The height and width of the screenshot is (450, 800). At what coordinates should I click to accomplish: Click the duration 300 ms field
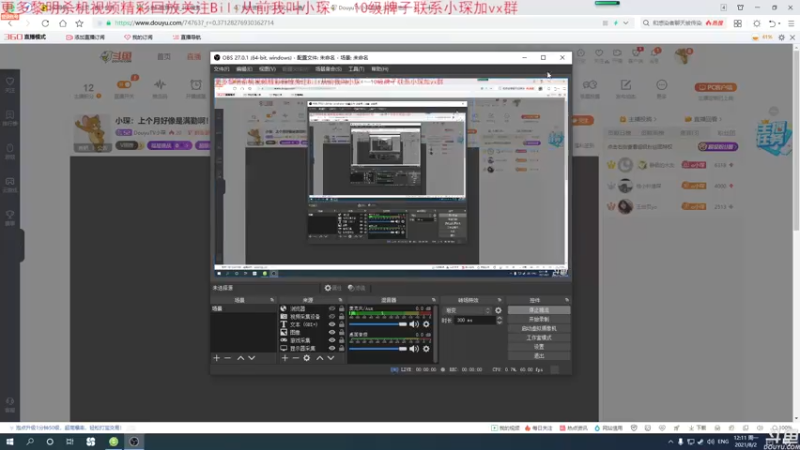[x=475, y=320]
